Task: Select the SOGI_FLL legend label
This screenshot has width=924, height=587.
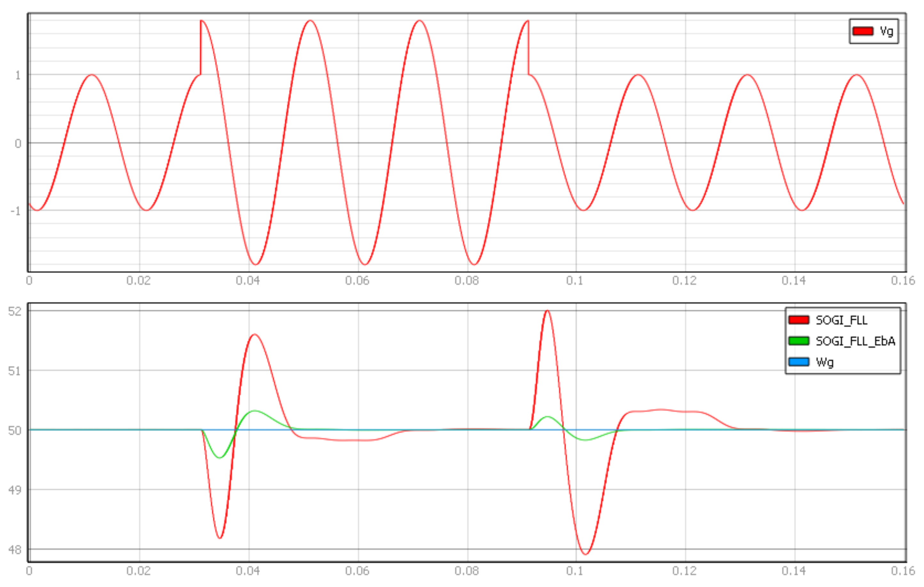Action: 841,320
